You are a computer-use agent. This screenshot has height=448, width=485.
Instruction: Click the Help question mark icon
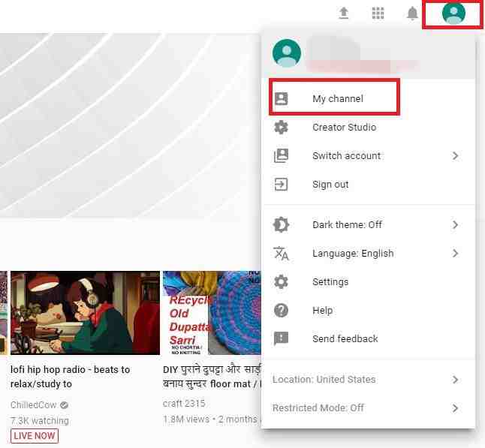pyautogui.click(x=282, y=311)
